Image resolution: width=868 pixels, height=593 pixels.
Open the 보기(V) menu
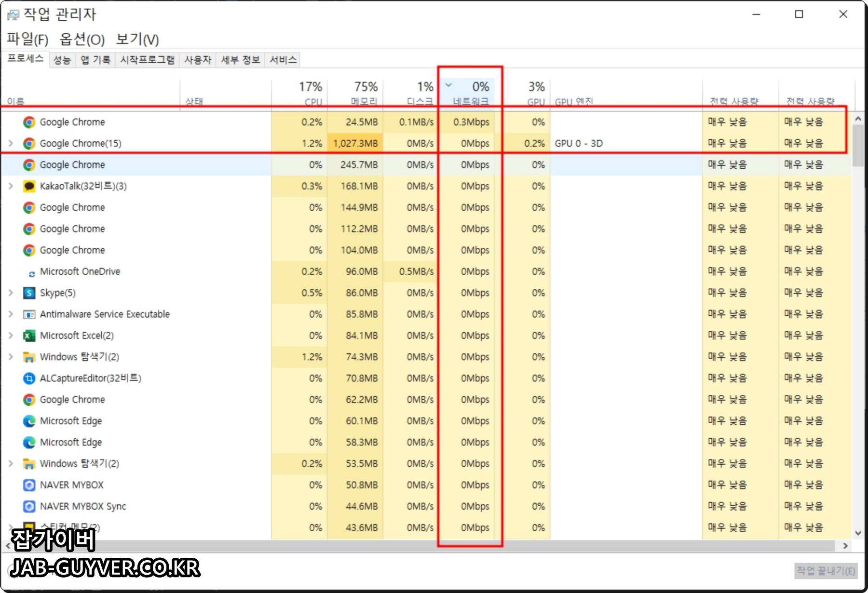[137, 39]
